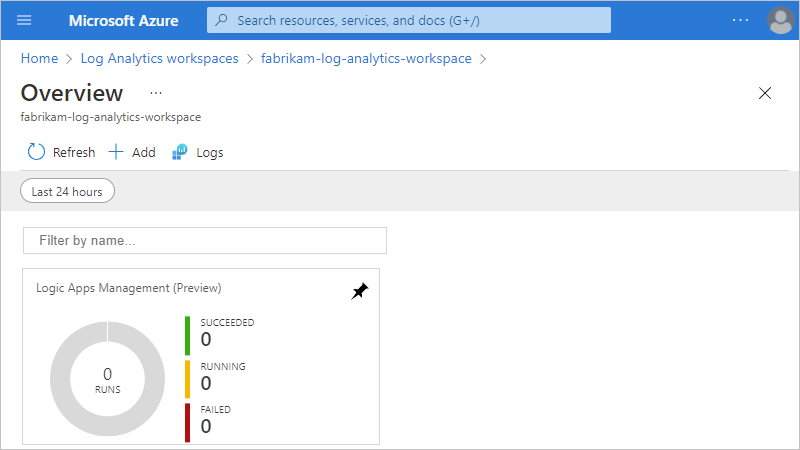Click the green Succeeded status bar
The image size is (800, 450).
click(187, 335)
